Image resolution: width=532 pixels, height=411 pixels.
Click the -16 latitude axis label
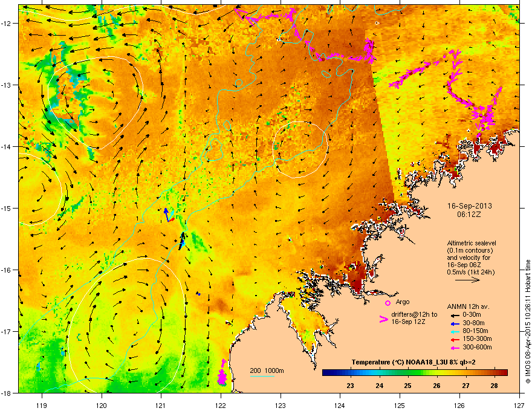pos(6,270)
